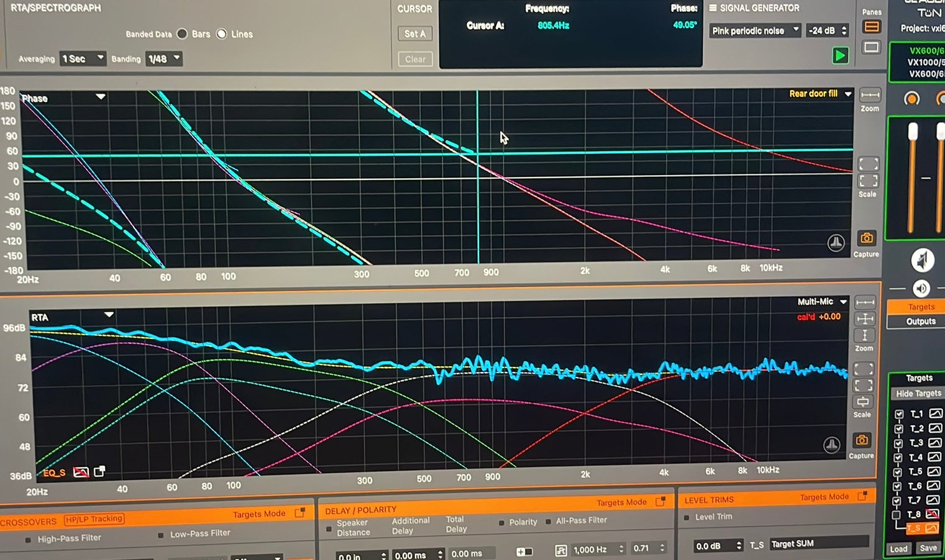The image size is (945, 560).
Task: Click the left white fader handle
Action: click(x=913, y=132)
